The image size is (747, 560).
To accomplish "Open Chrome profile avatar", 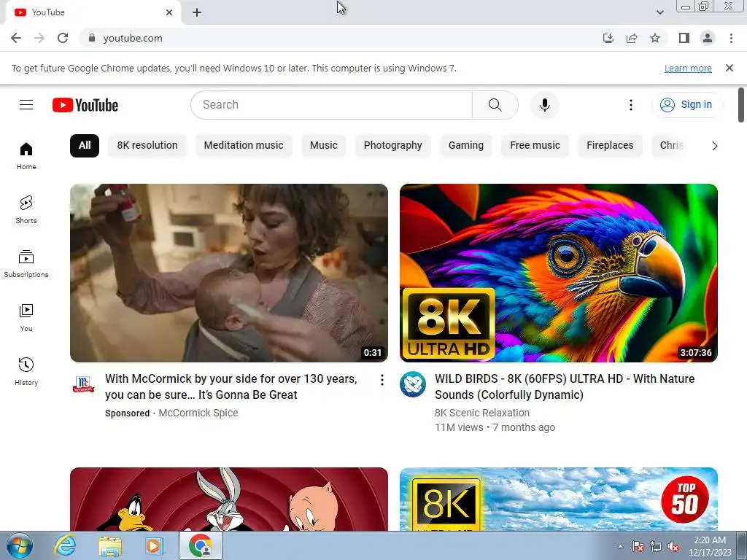I will [708, 38].
